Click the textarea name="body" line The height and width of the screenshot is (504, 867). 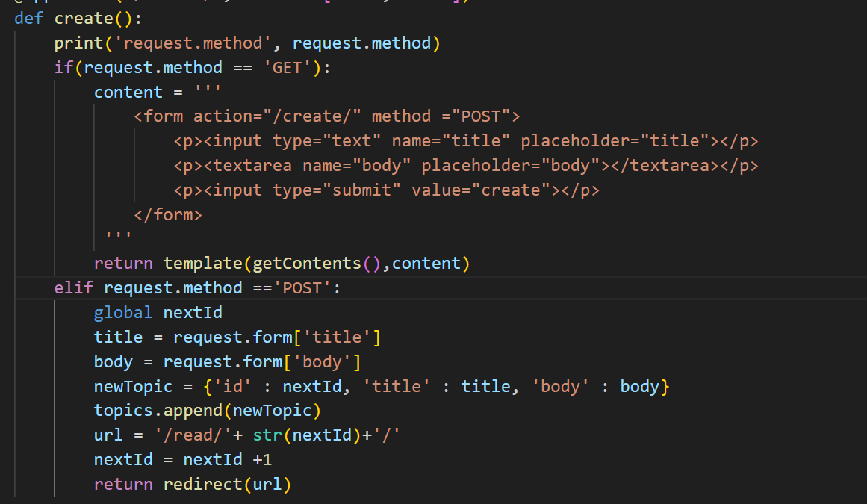point(465,165)
